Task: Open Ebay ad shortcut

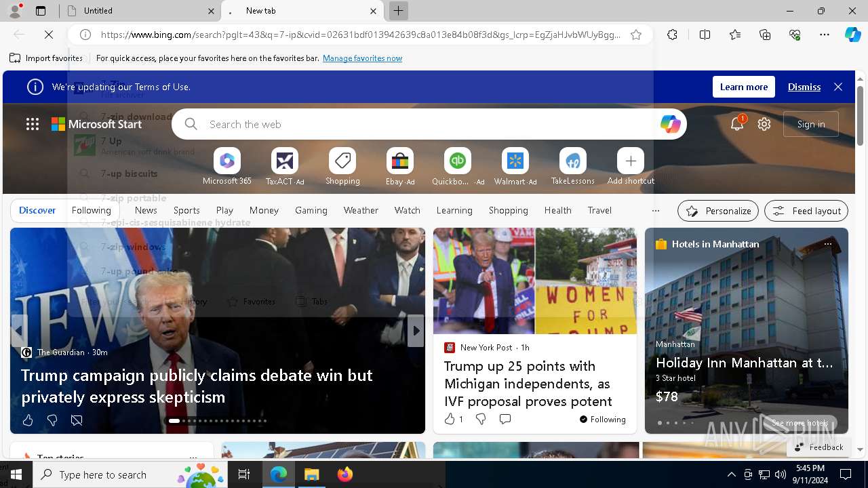Action: coord(400,167)
